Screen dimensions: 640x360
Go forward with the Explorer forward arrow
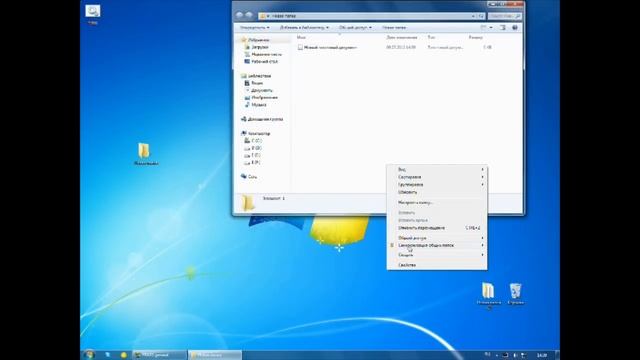click(249, 16)
